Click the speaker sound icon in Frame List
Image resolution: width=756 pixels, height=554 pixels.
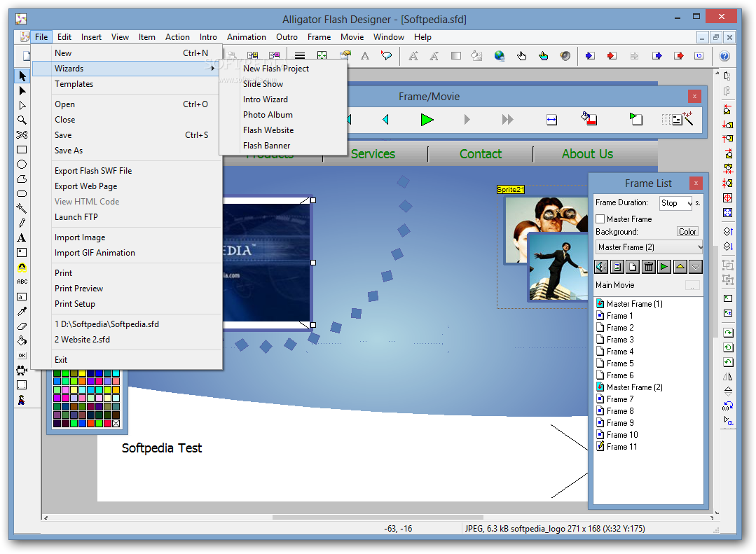click(x=601, y=267)
